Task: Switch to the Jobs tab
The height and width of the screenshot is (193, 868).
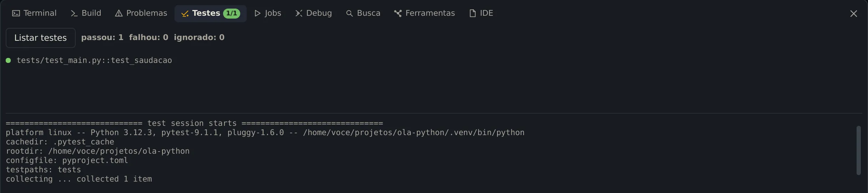Action: [268, 13]
